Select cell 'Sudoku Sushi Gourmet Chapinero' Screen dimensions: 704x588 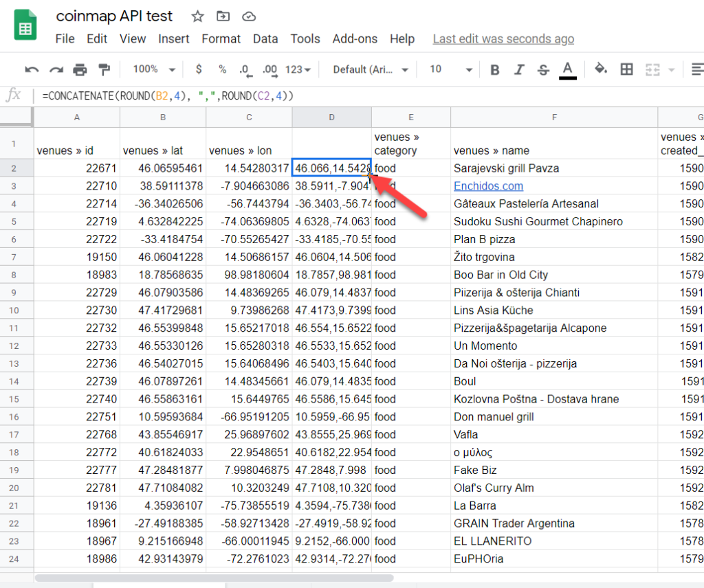pyautogui.click(x=554, y=222)
